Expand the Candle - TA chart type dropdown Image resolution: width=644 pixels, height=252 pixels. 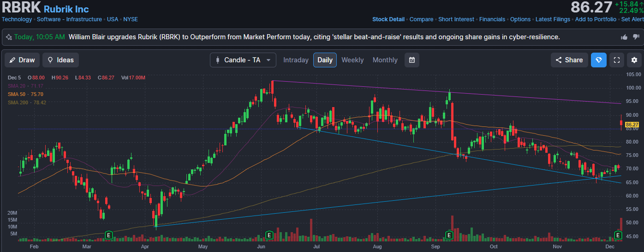click(x=243, y=60)
